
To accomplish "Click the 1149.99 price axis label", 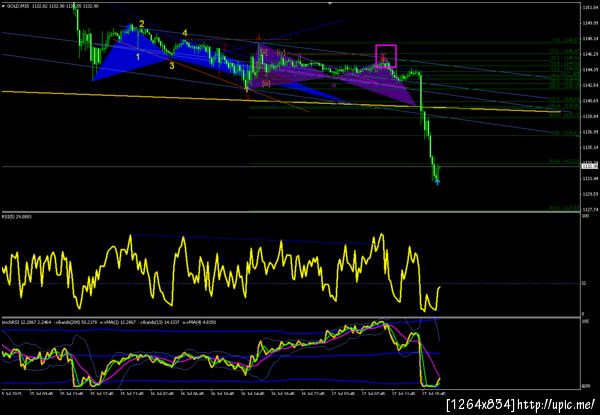I will 589,23.
